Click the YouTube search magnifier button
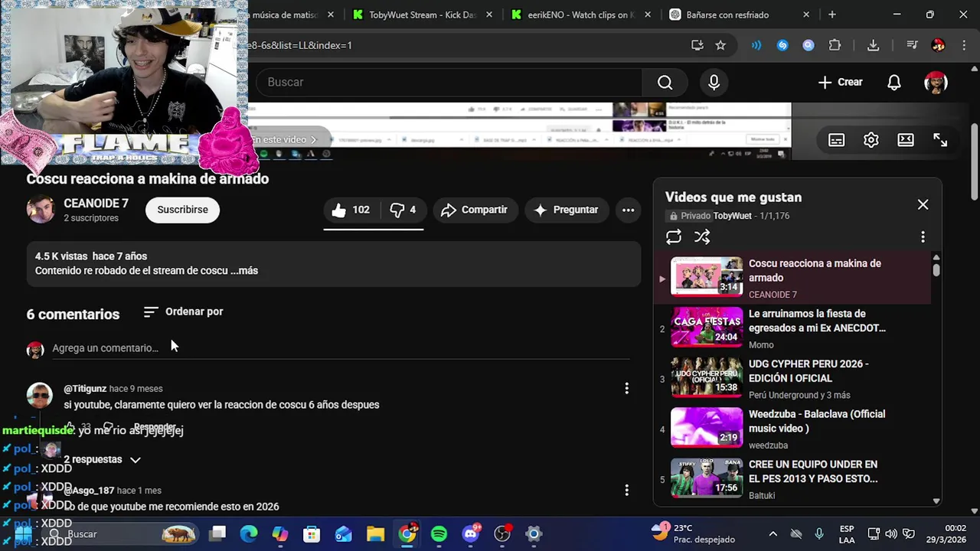This screenshot has width=980, height=551. coord(665,83)
